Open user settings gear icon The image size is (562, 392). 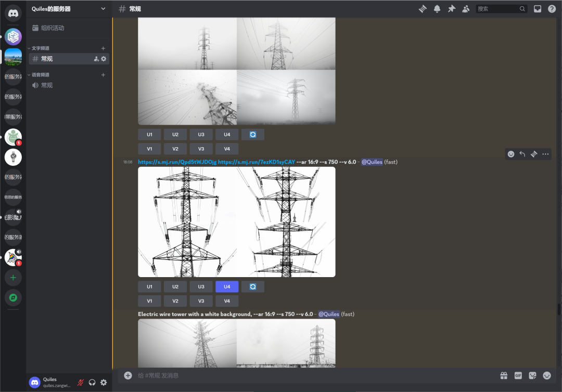pyautogui.click(x=104, y=382)
